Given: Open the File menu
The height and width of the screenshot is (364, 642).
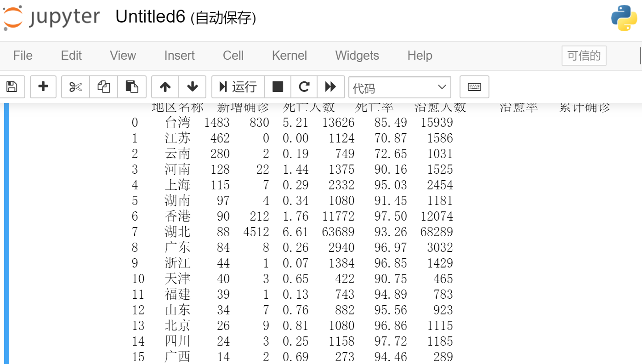Looking at the screenshot, I should point(23,56).
